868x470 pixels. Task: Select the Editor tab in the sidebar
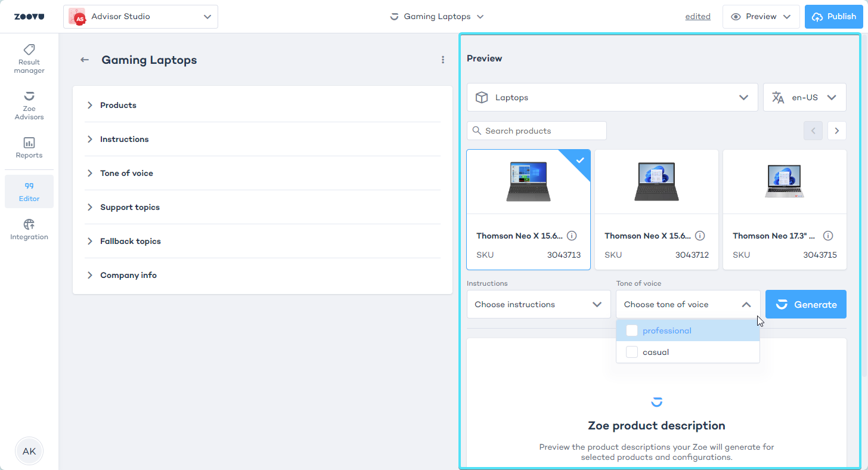coord(29,191)
